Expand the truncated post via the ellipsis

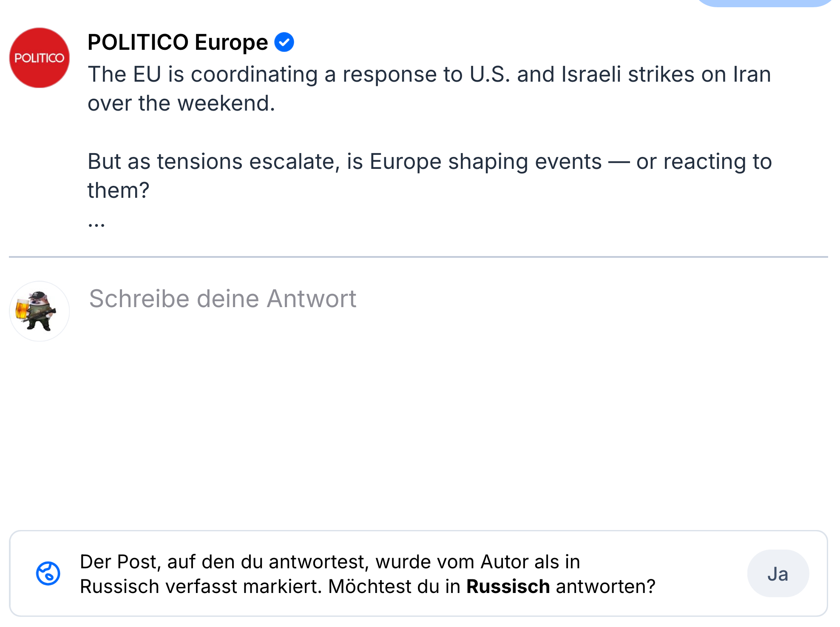click(96, 223)
